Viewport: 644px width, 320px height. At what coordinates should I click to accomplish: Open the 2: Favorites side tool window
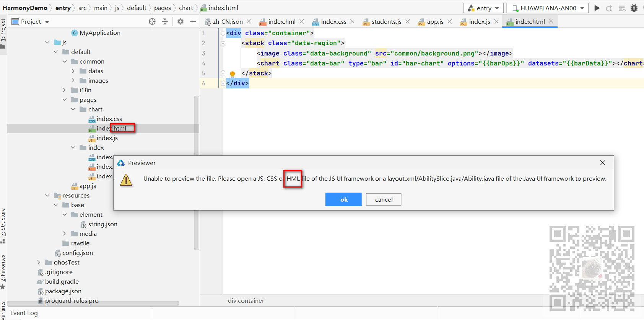[x=3, y=272]
